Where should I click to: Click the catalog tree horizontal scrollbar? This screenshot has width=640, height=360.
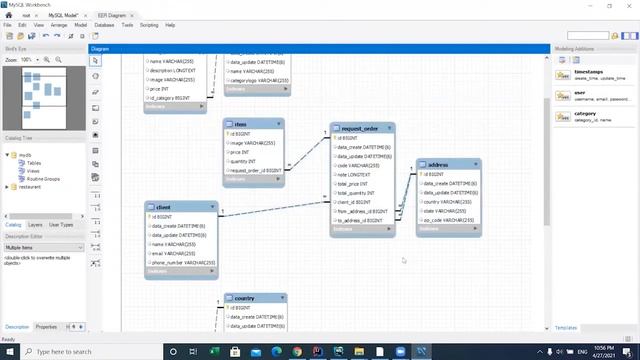(41, 216)
